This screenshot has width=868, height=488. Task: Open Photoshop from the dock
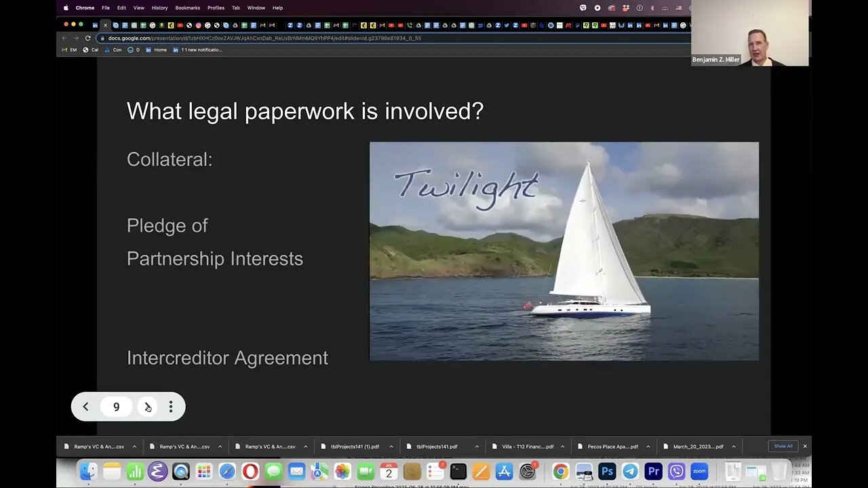click(607, 471)
